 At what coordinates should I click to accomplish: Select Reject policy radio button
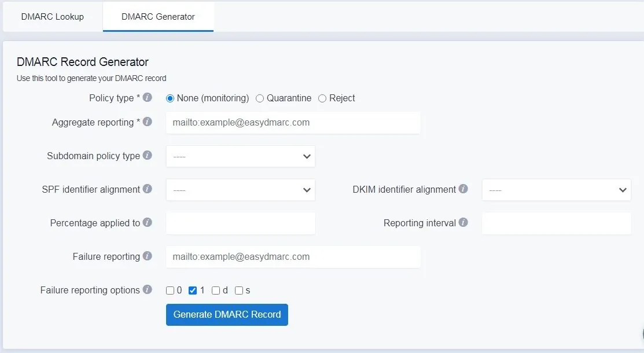coord(322,98)
